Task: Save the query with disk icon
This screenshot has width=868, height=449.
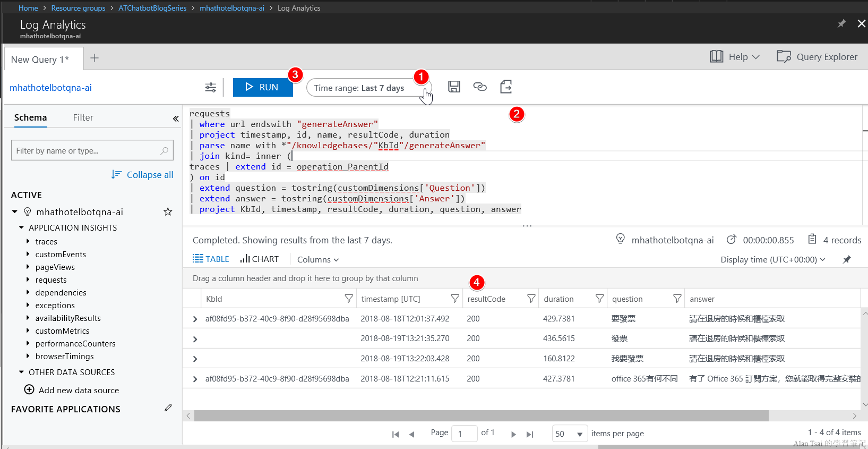Action: 454,87
